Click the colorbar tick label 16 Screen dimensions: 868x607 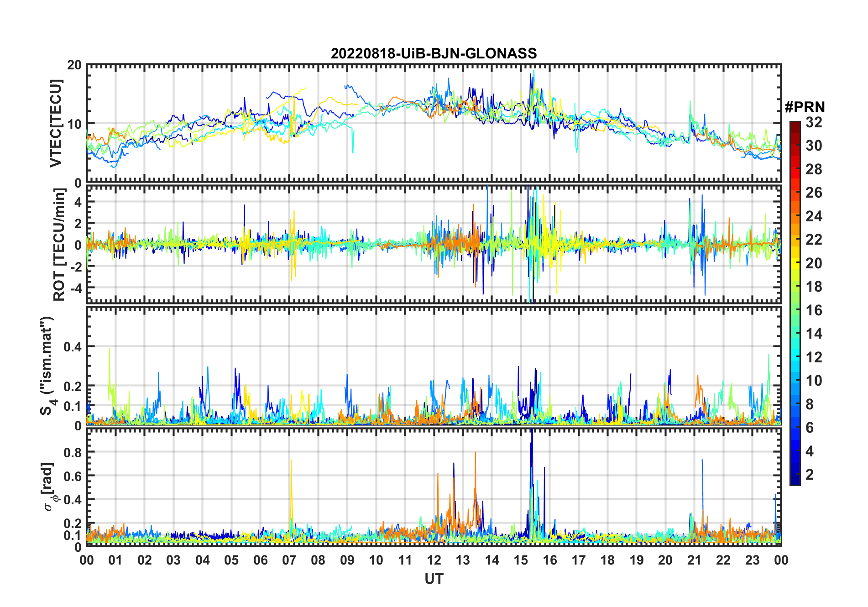pyautogui.click(x=814, y=310)
